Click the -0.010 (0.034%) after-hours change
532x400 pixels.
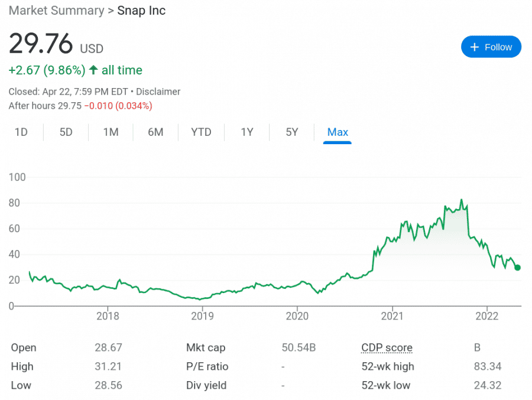coord(118,106)
